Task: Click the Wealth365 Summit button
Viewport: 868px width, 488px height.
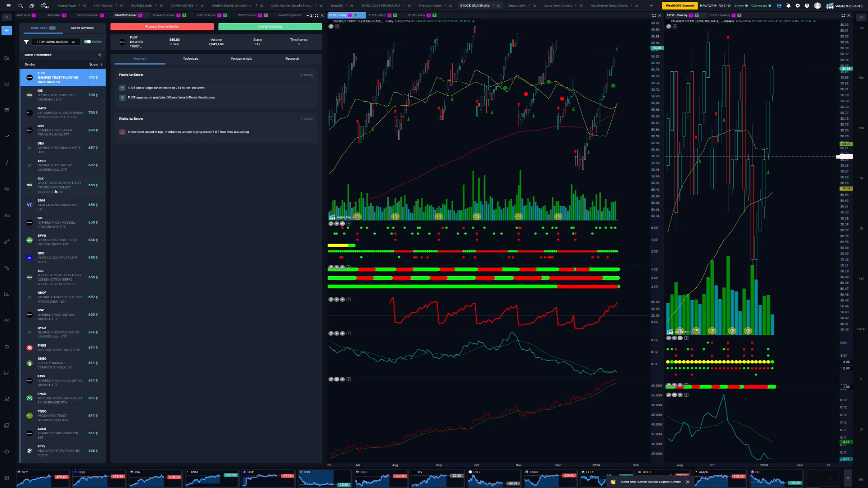Action: [x=679, y=6]
